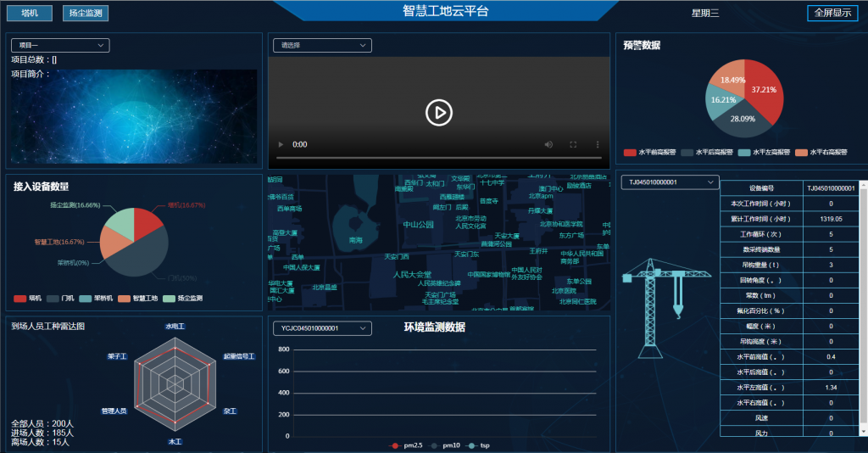Click 中山公园 on the map

[418, 225]
